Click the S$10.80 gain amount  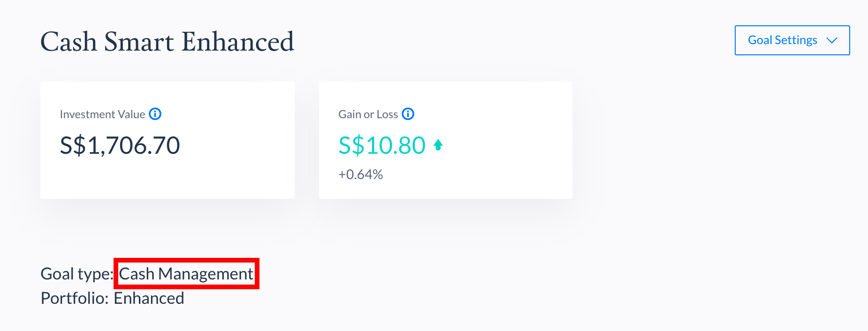(x=381, y=145)
